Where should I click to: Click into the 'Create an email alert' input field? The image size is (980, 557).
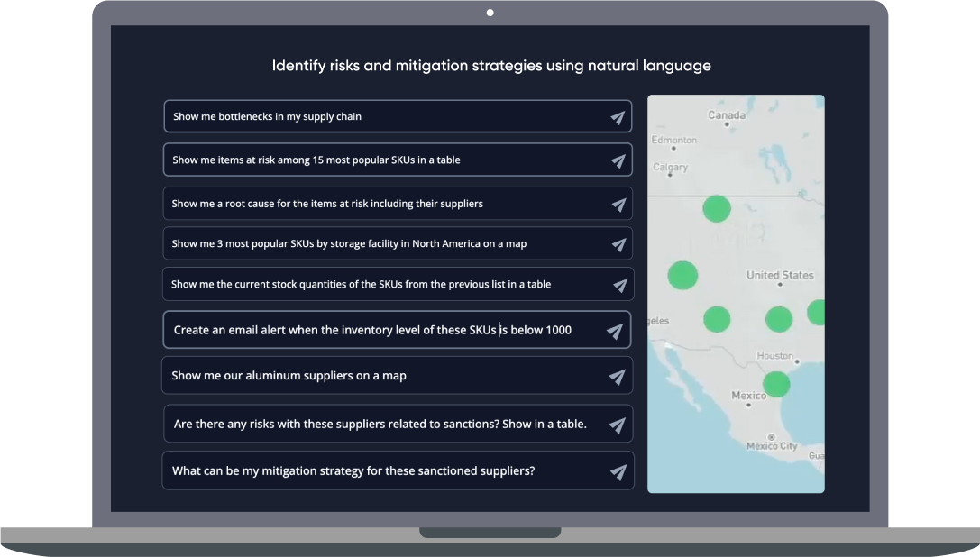click(x=397, y=330)
